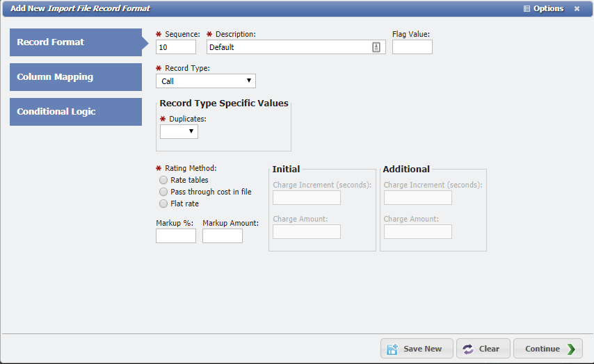Click the Options menu icon in title bar

527,9
